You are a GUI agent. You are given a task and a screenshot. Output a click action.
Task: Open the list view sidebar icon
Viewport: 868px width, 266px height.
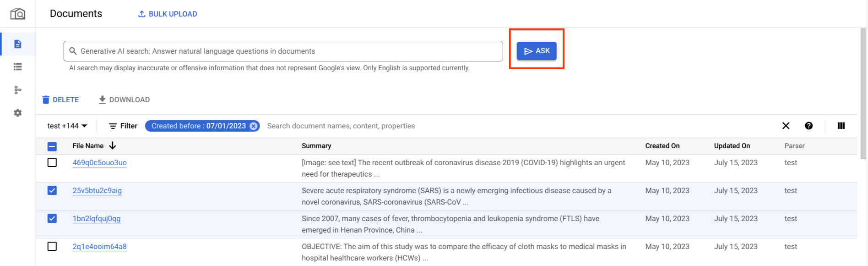(x=18, y=67)
